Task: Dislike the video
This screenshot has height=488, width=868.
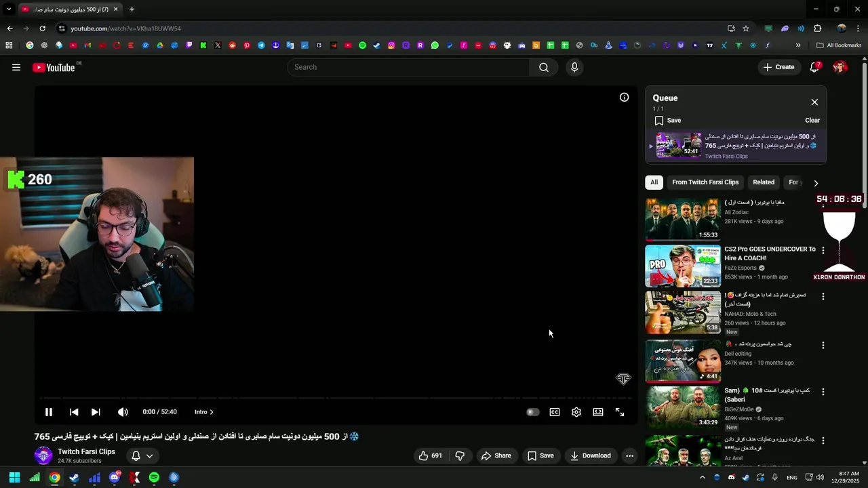Action: click(x=460, y=455)
